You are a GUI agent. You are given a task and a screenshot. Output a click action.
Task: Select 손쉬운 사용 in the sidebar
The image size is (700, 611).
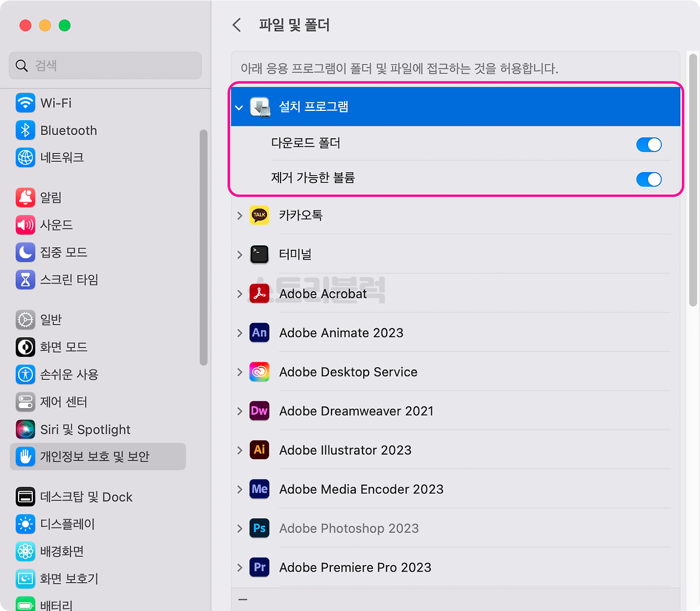tap(69, 374)
